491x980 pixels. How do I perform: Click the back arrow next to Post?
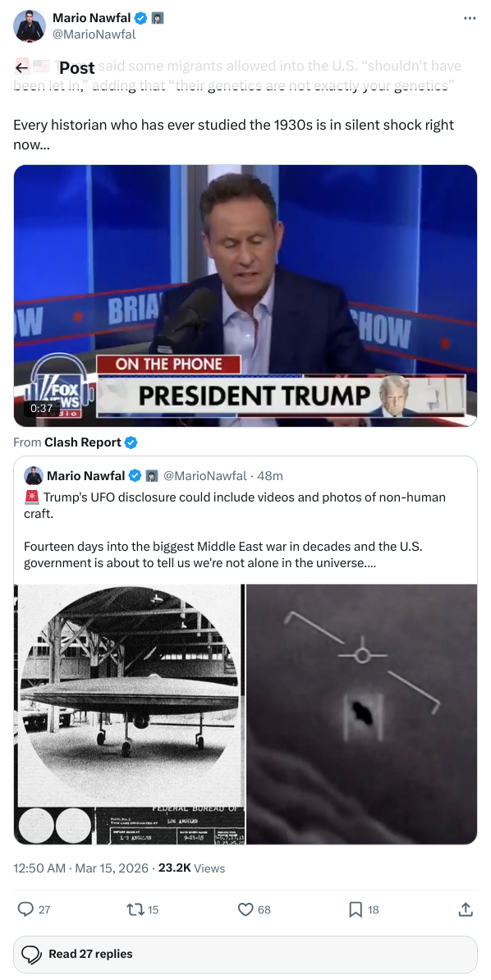tap(22, 66)
